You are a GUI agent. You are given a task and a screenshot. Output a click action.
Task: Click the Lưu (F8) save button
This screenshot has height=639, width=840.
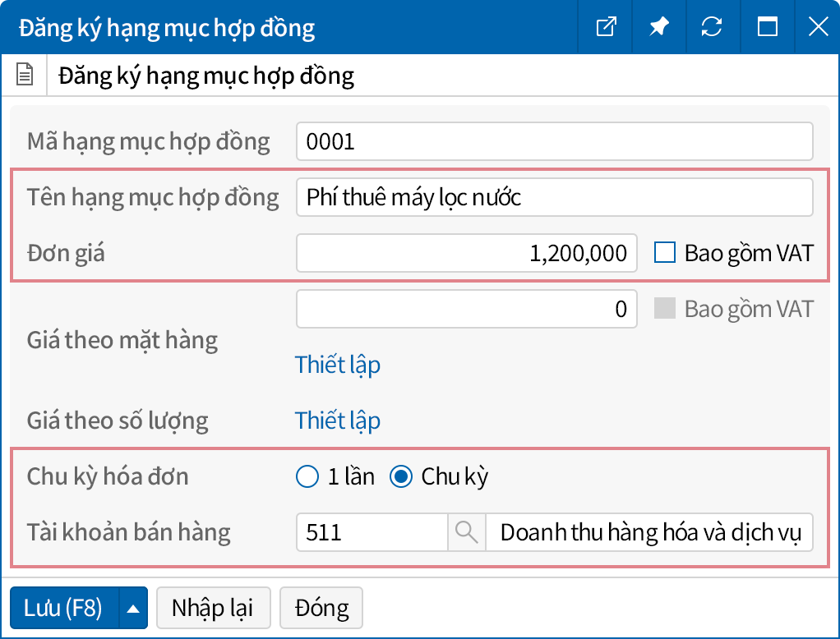[x=64, y=609]
